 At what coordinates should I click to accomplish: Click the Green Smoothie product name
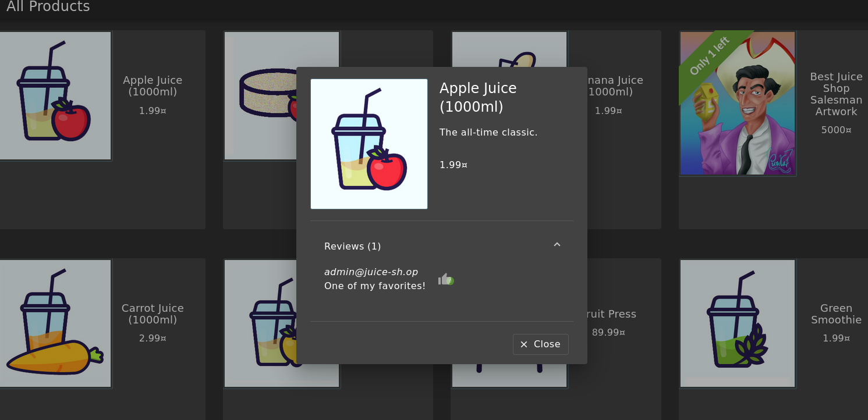pyautogui.click(x=836, y=314)
